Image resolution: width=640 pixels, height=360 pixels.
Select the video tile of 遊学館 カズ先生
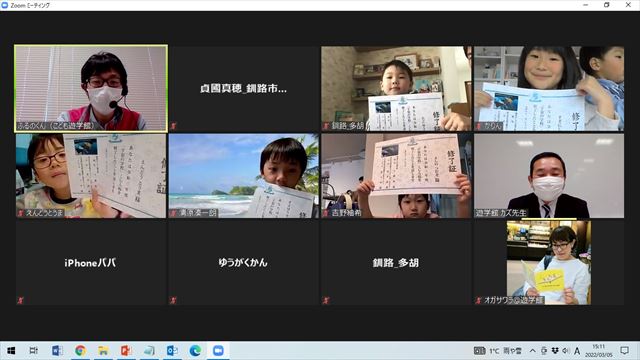(549, 176)
